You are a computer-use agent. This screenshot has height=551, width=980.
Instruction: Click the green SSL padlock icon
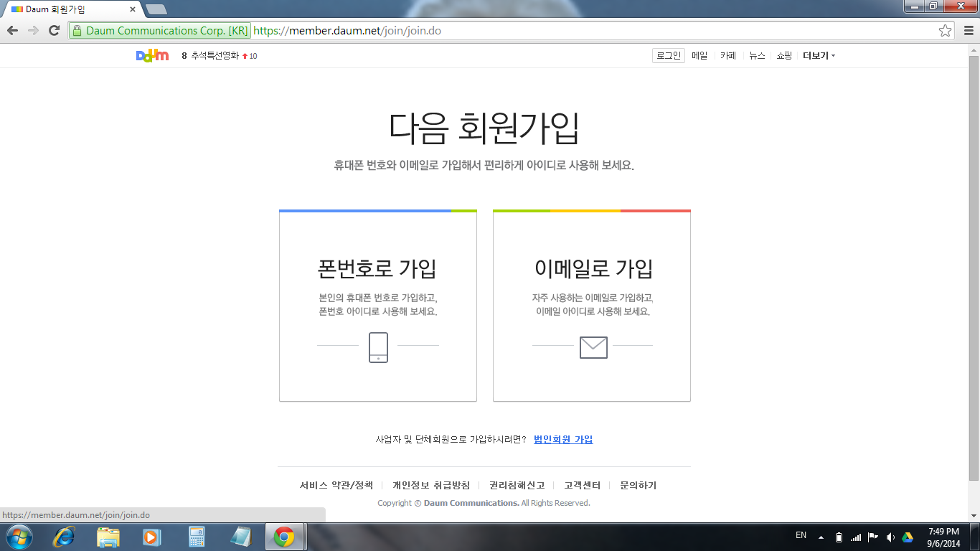77,30
